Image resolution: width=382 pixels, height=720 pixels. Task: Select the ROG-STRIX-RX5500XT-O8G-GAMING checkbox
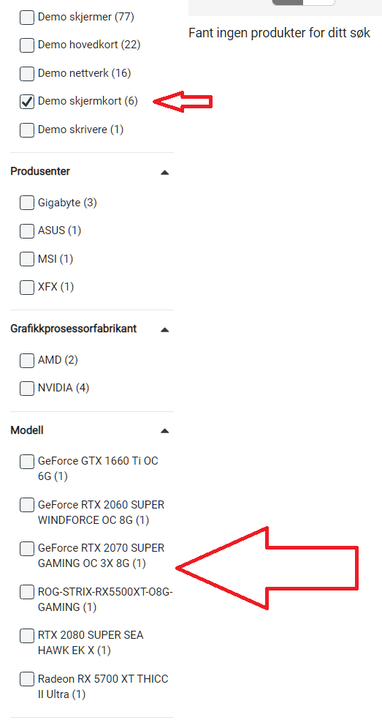point(27,592)
